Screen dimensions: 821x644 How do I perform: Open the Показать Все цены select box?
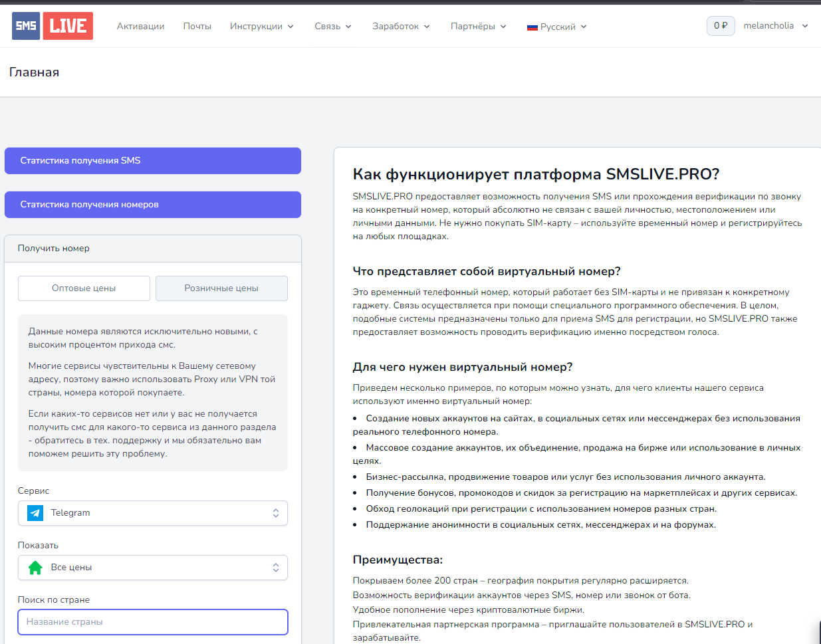[x=153, y=568]
